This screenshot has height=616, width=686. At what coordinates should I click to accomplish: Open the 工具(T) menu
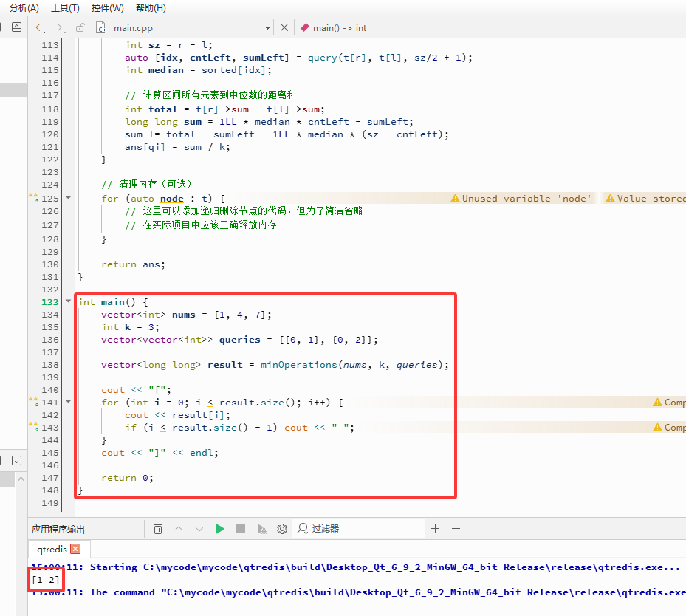coord(65,8)
